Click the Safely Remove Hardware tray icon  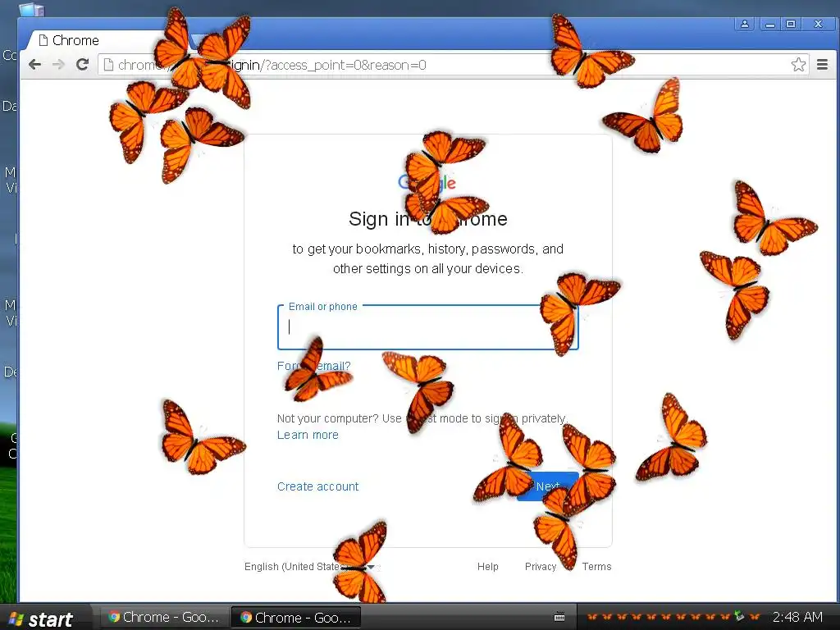740,617
